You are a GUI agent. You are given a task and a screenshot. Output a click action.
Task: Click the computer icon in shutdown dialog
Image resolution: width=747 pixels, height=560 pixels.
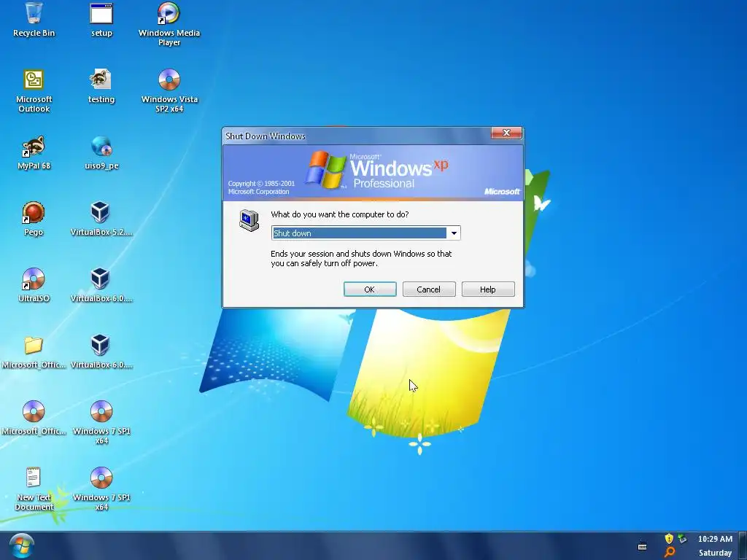[x=249, y=220]
